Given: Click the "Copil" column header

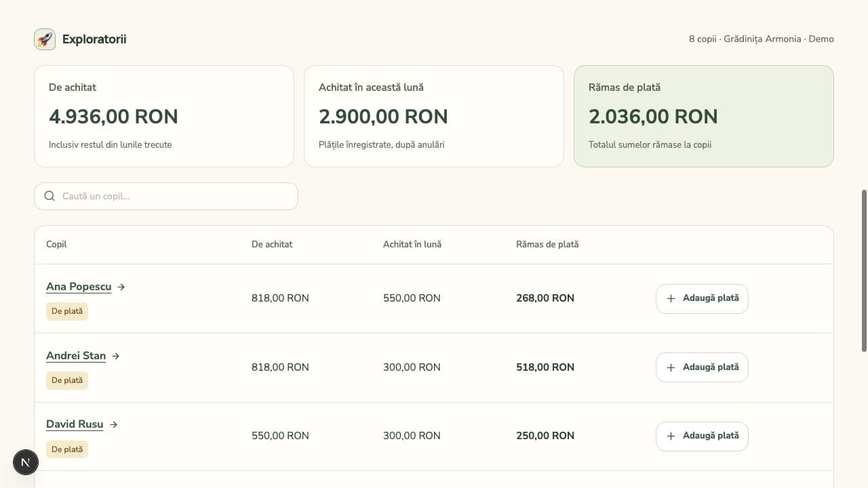Looking at the screenshot, I should (x=56, y=244).
